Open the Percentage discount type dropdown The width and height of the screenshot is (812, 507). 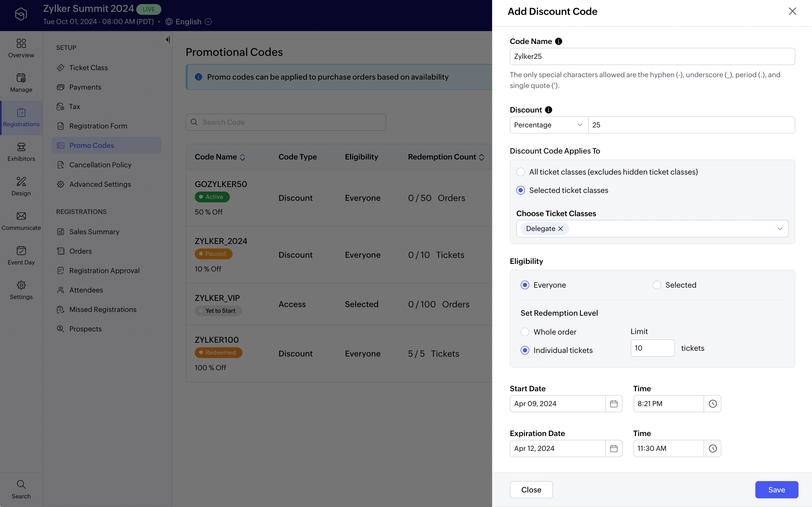pyautogui.click(x=548, y=125)
